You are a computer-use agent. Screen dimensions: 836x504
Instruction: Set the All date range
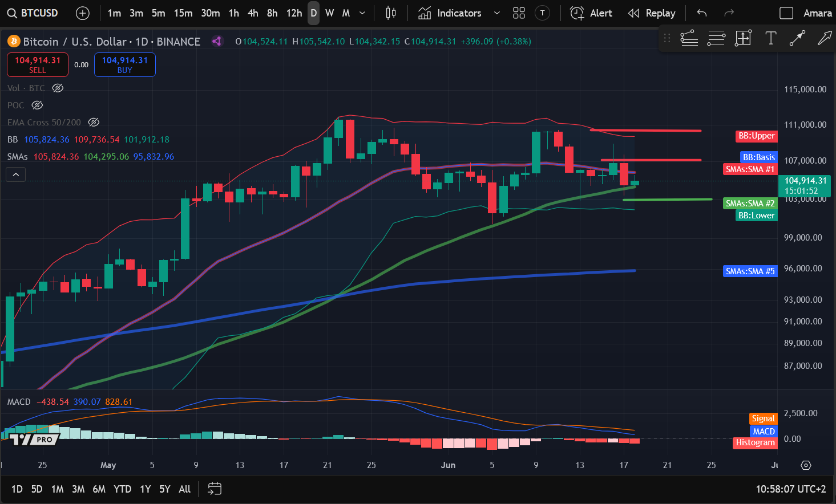(x=184, y=489)
